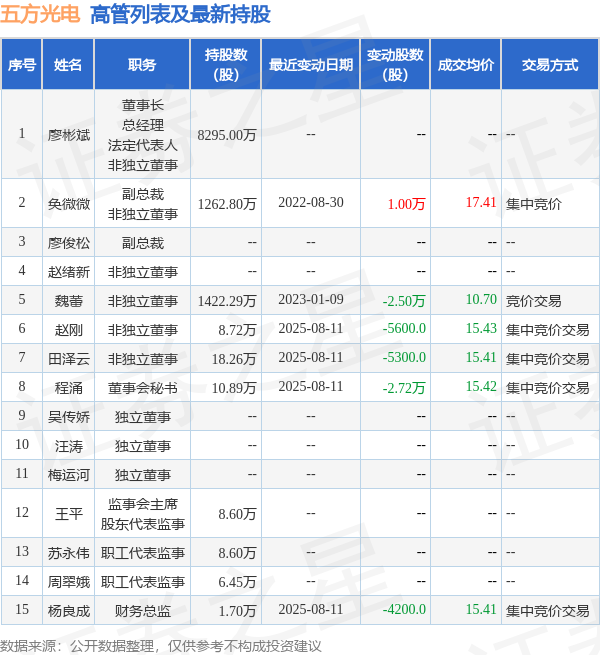Click the position 董事会秘书
Viewport: 600px width, 655px height.
coord(142,388)
